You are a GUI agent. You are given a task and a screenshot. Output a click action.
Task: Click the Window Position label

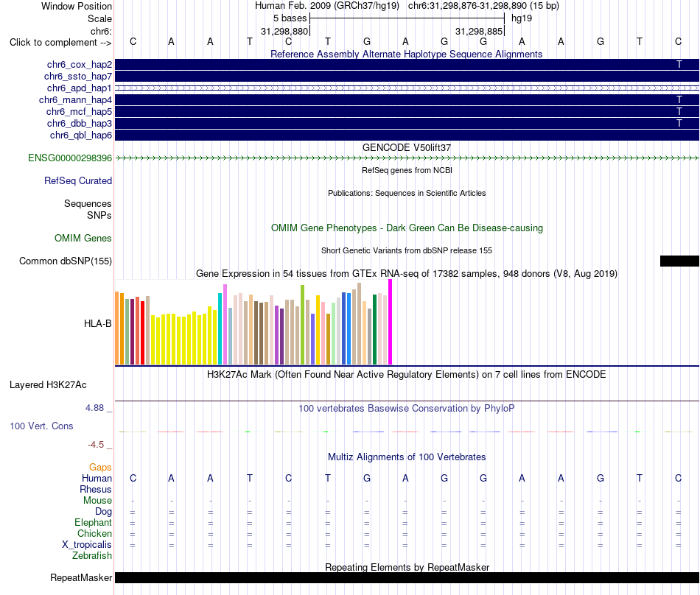77,6
